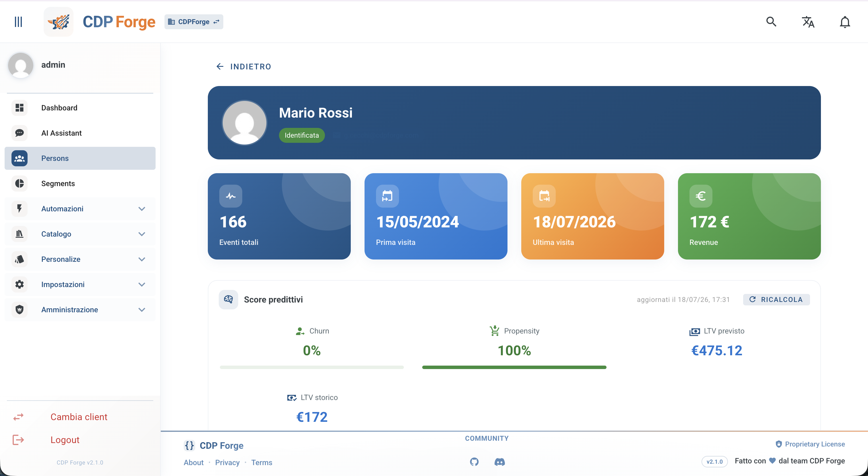Click the Automazioni bolt icon
Image resolution: width=868 pixels, height=476 pixels.
20,209
